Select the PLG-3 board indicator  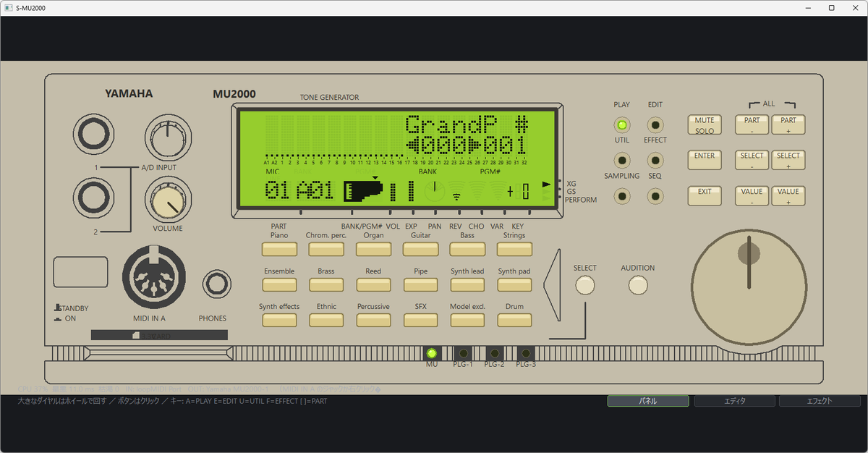tap(526, 354)
